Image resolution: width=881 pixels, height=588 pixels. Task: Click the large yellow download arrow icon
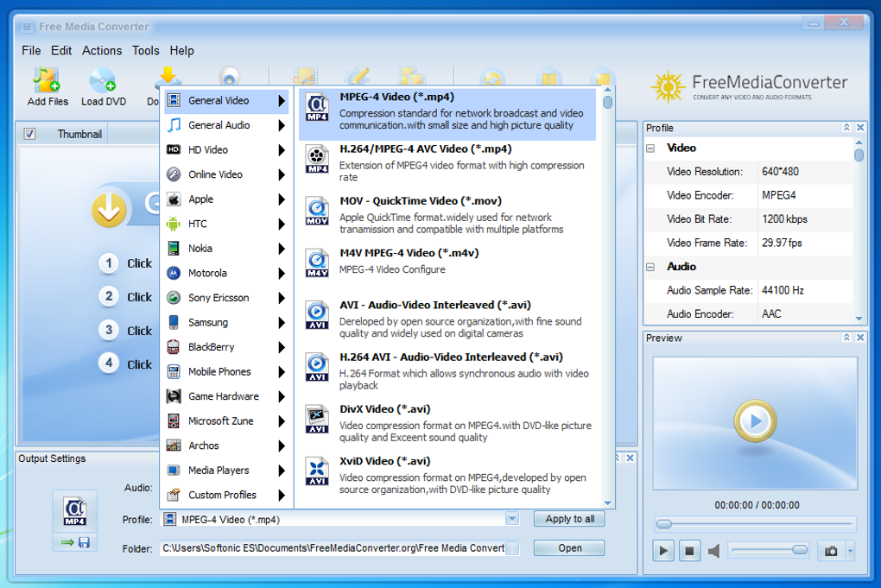tap(109, 210)
